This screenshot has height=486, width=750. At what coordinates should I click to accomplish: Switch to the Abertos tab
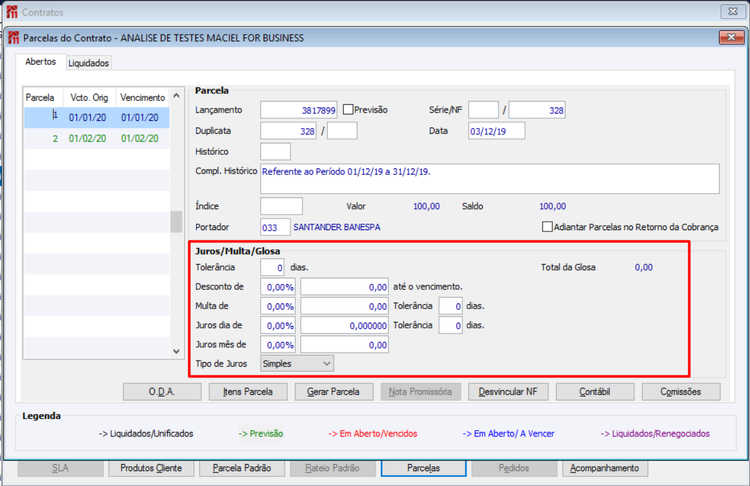tap(41, 62)
